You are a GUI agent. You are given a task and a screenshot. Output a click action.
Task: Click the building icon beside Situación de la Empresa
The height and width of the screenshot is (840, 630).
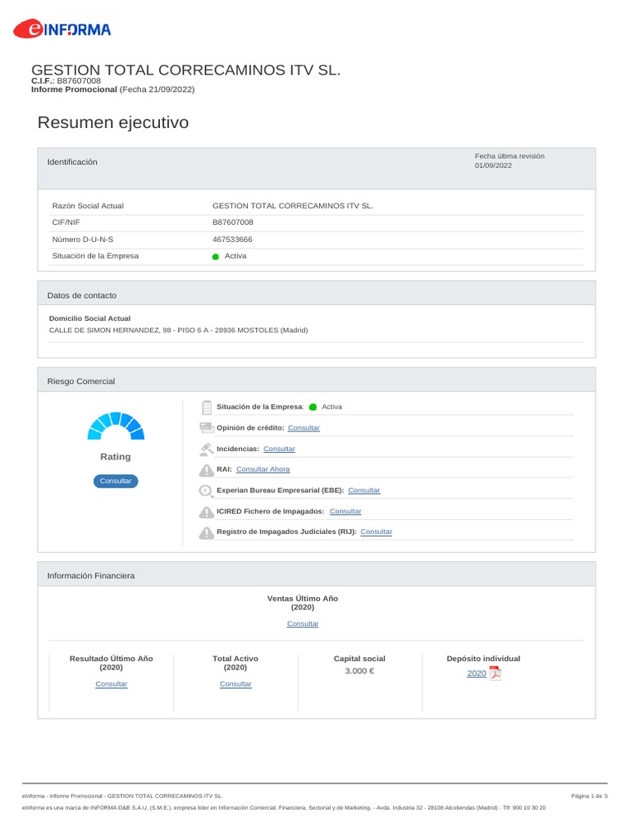(207, 407)
